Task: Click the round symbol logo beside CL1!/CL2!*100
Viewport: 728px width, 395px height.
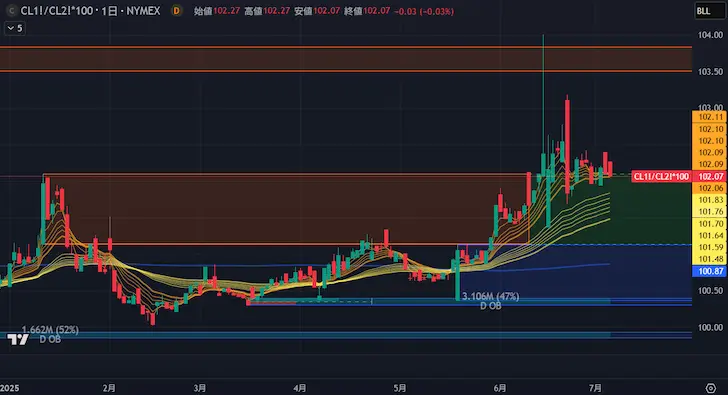Action: click(x=11, y=11)
